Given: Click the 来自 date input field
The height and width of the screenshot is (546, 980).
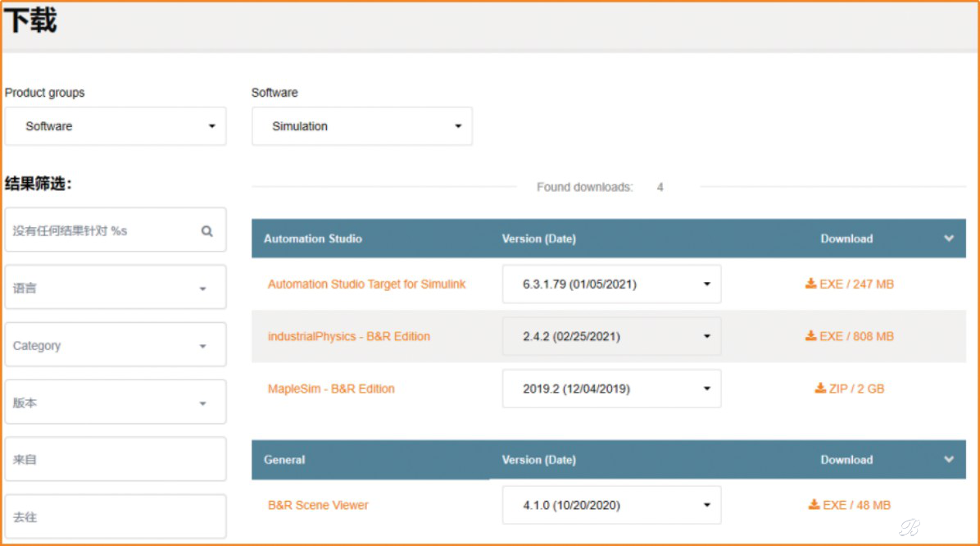Looking at the screenshot, I should 116,459.
